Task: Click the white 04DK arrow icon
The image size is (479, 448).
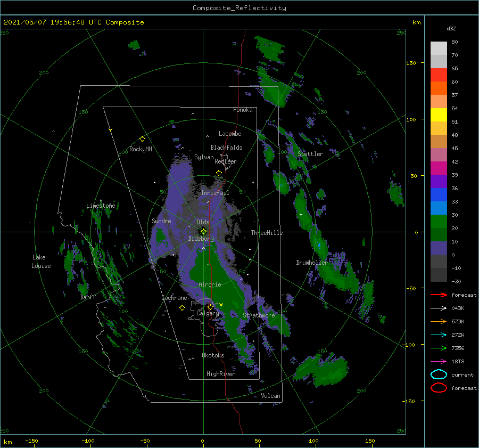Action: (439, 308)
